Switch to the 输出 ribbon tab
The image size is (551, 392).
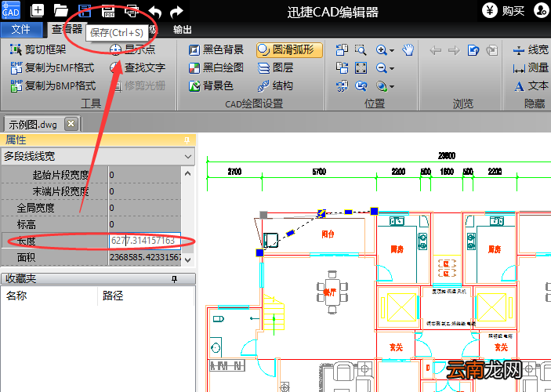tap(182, 30)
